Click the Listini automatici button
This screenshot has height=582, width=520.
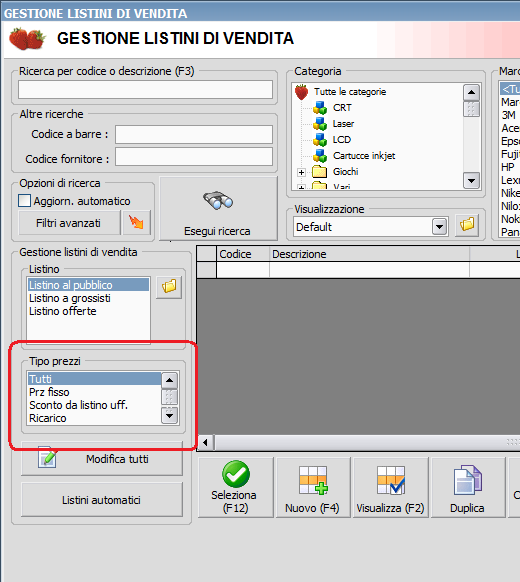click(102, 500)
